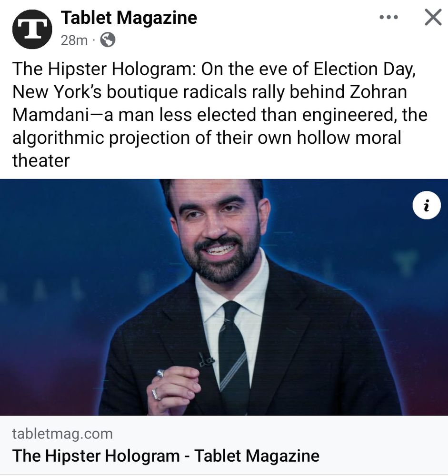Screen dimensions: 448x476
Task: Click the lapel microphone clip in the photo
Action: [206, 359]
